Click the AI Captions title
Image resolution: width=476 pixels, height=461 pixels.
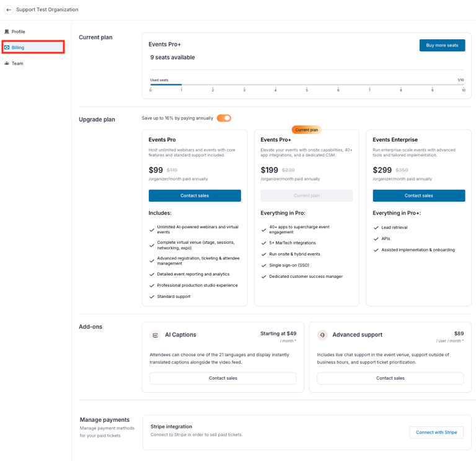pyautogui.click(x=180, y=335)
